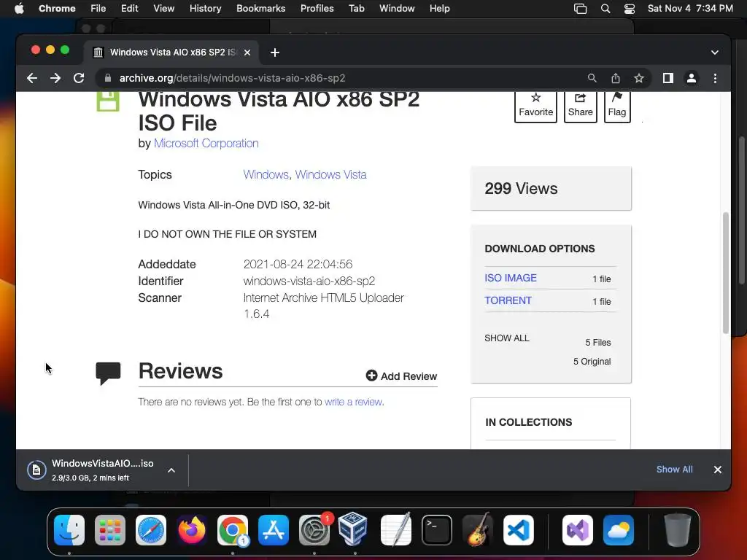This screenshot has height=560, width=747.
Task: Open the Microsoft Corporation creator link
Action: [206, 144]
